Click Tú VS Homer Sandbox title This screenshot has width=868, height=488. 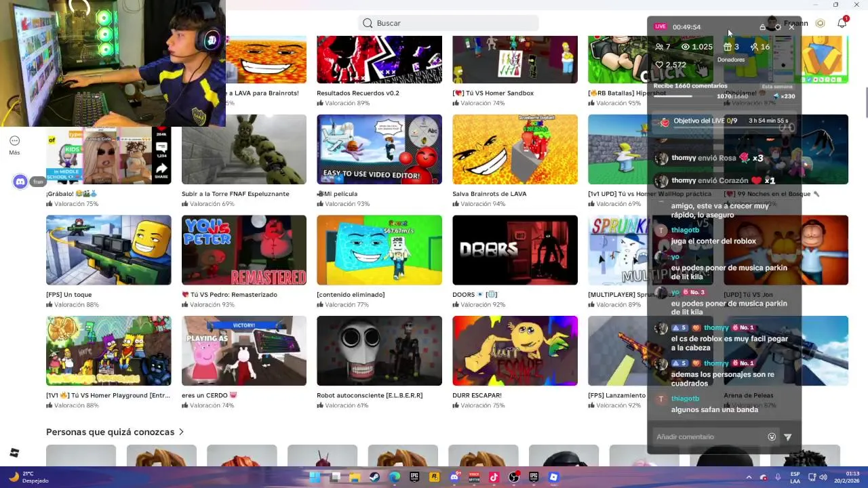coord(493,94)
